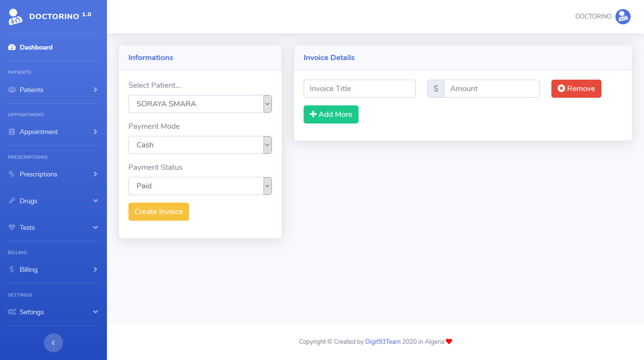Click the Patients group icon
The width and height of the screenshot is (644, 360).
[x=12, y=90]
